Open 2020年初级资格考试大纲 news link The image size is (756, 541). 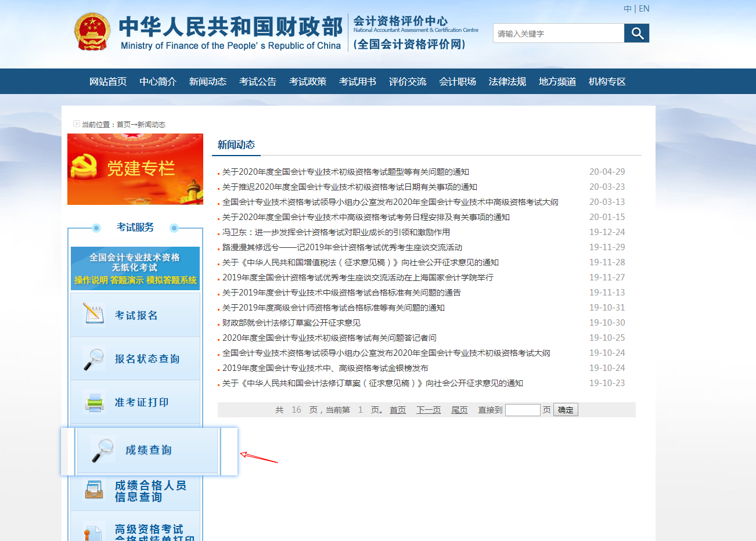386,353
